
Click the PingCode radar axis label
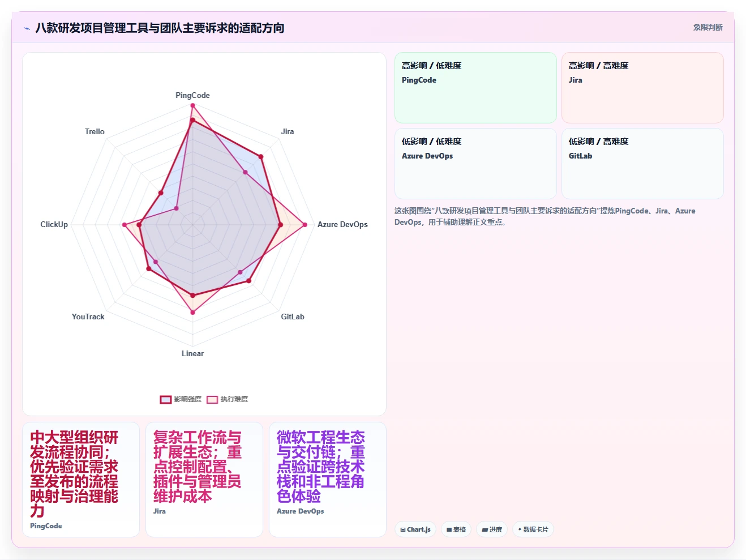[x=192, y=95]
